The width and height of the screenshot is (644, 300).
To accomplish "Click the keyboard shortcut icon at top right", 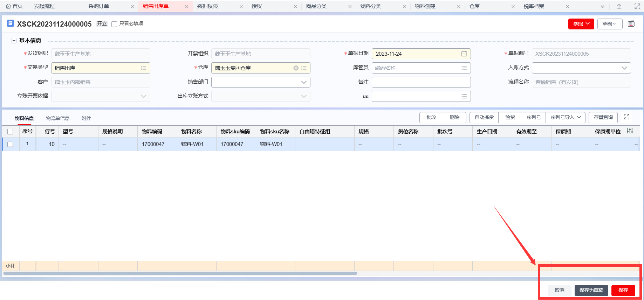I will click(x=631, y=24).
